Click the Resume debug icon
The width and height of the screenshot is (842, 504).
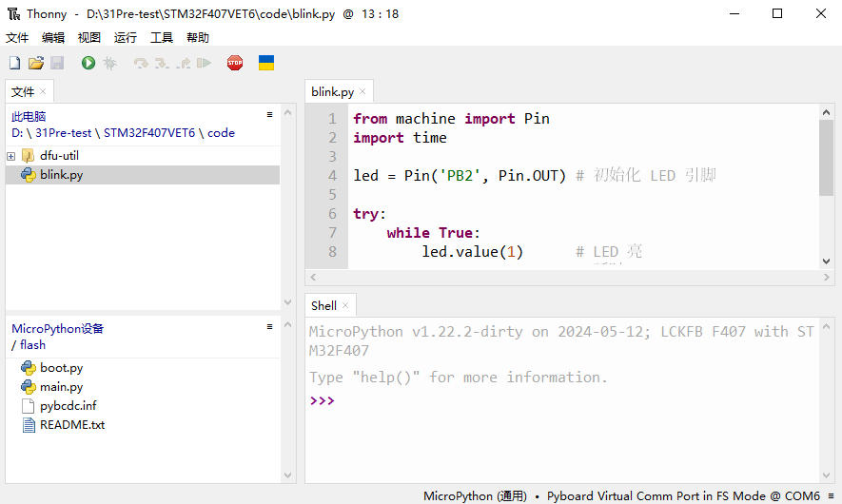(x=204, y=64)
